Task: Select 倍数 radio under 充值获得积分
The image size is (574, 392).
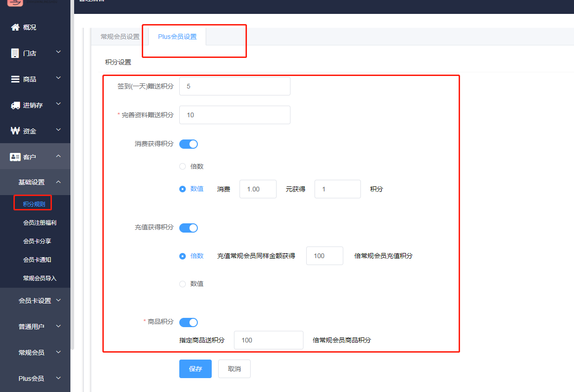Action: pyautogui.click(x=183, y=256)
